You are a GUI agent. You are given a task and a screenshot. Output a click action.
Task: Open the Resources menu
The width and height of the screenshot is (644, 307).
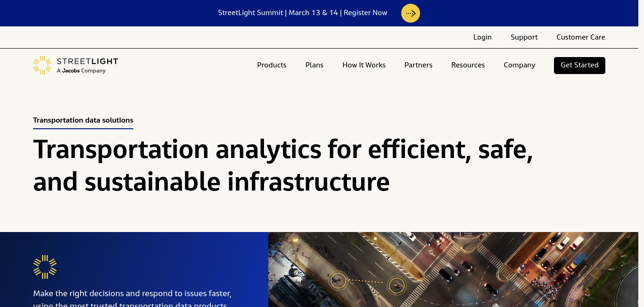tap(468, 65)
